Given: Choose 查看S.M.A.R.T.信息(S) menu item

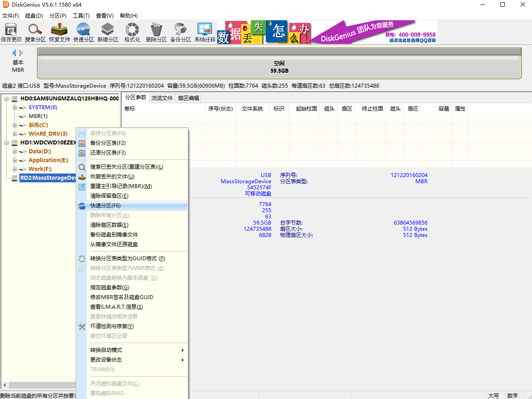Looking at the screenshot, I should 132,307.
